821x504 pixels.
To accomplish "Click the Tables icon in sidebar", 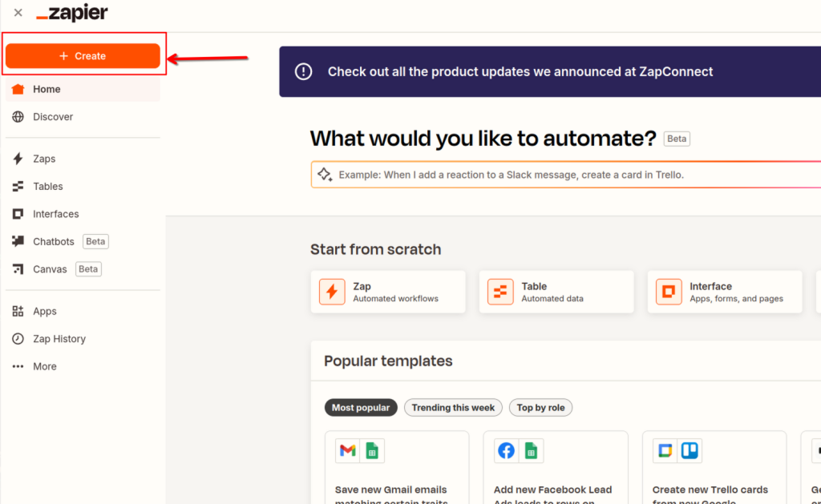I will 18,187.
